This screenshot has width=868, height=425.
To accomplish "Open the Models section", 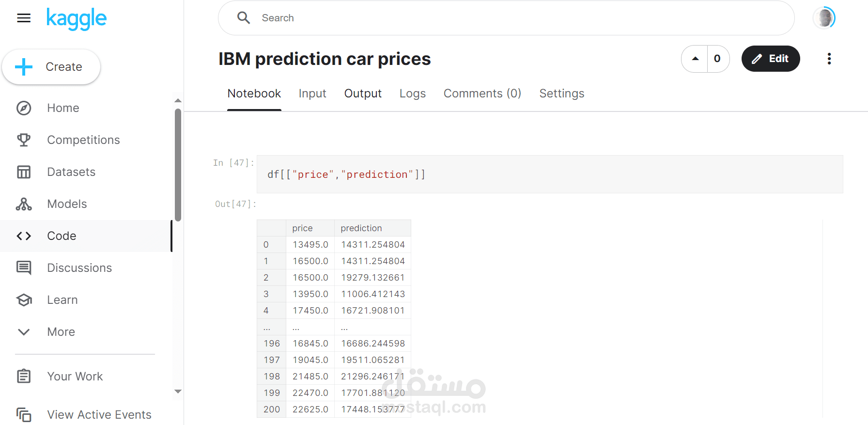I will coord(23,204).
